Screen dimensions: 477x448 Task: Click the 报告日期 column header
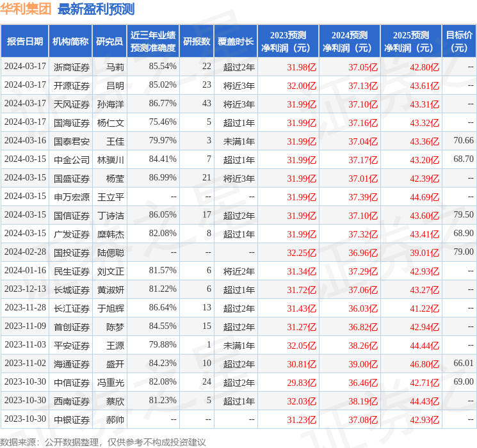(25, 42)
